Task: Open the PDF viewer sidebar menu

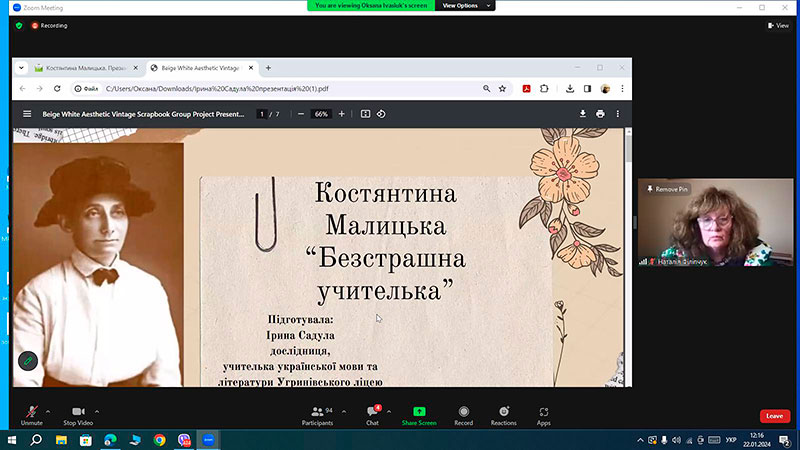Action: coord(27,114)
